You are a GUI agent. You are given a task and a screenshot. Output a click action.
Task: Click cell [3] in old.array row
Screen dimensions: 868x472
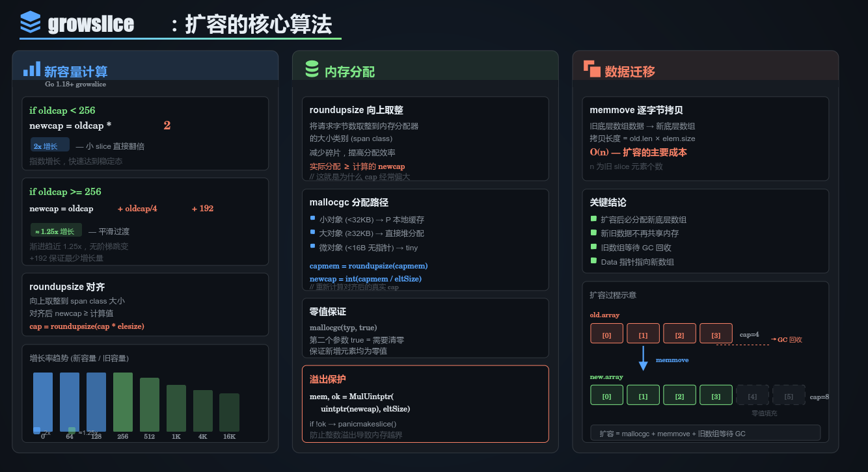click(716, 334)
